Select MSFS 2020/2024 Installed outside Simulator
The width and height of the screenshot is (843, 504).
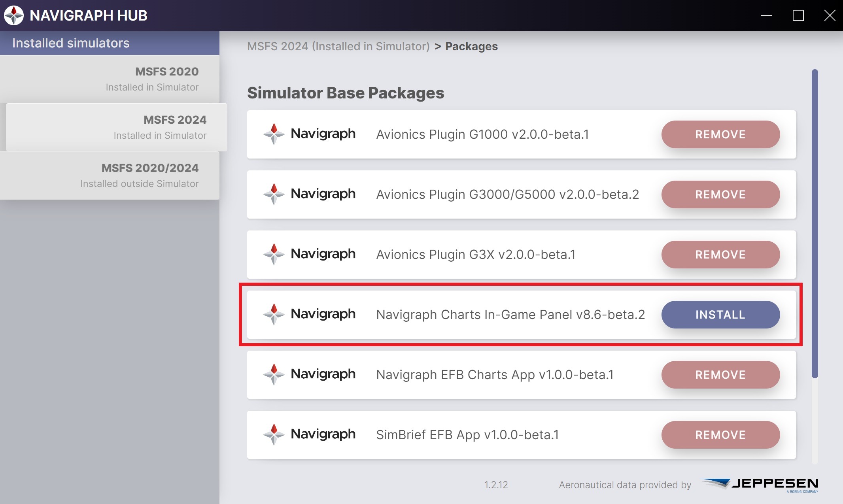pos(110,176)
